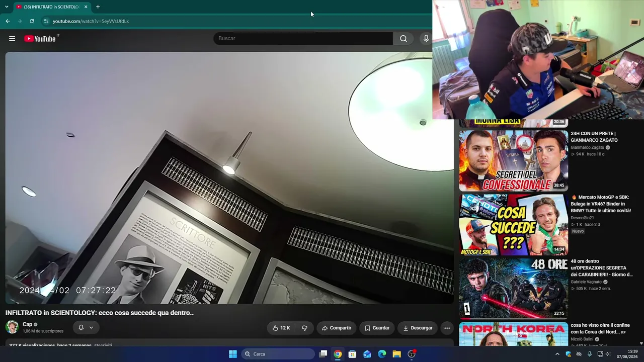The width and height of the screenshot is (644, 362).
Task: Open 24H CON UN PRETE video thumbnail
Action: click(x=514, y=160)
